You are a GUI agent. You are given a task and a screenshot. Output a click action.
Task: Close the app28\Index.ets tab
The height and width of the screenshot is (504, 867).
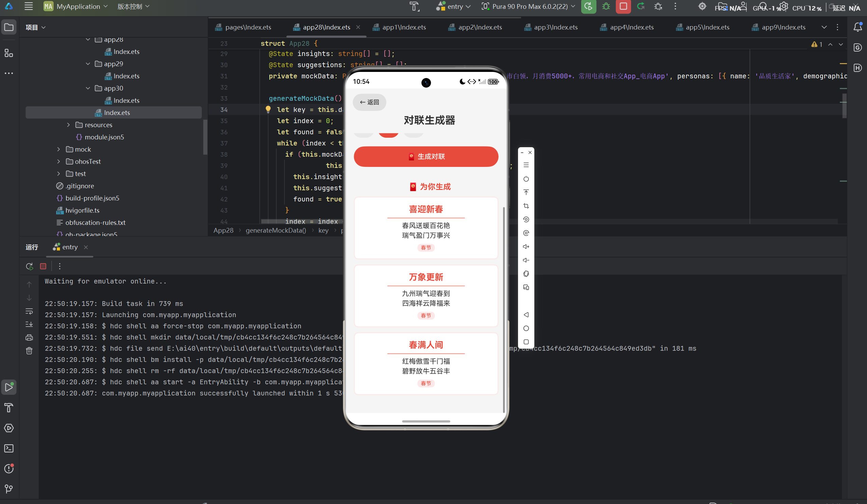[358, 27]
